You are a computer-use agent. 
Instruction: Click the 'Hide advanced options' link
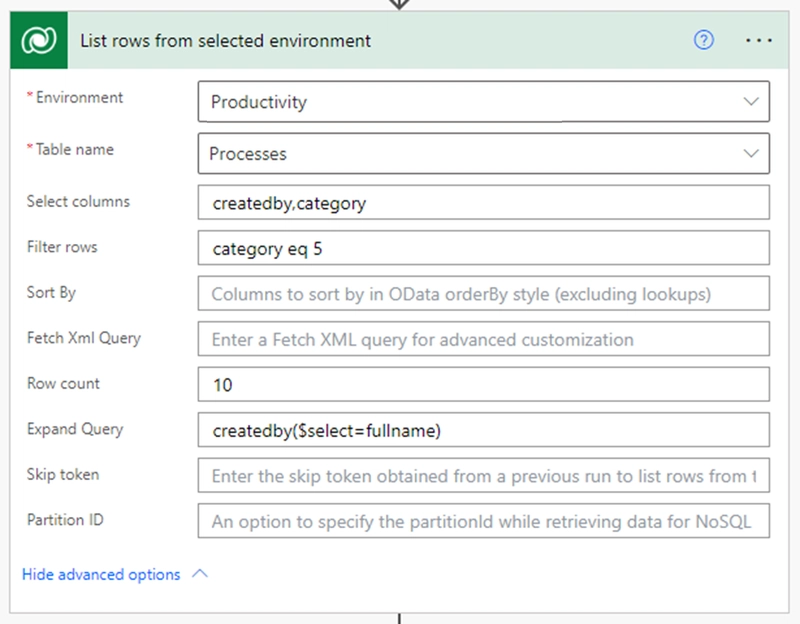(101, 575)
